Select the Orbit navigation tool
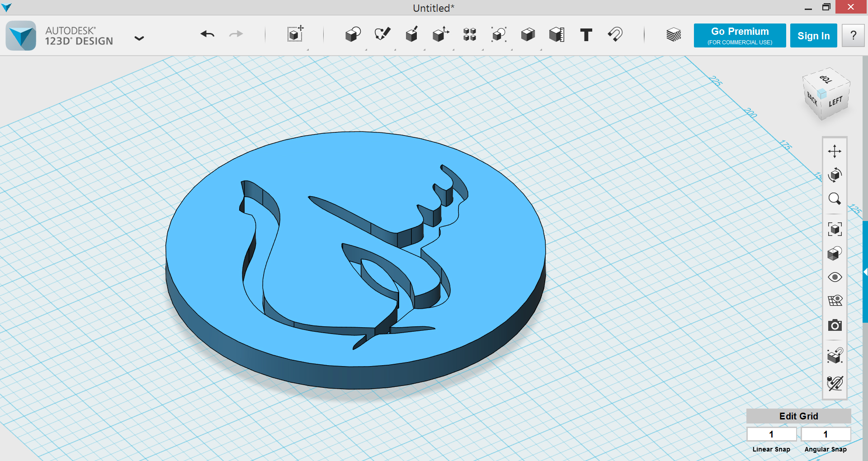 (x=835, y=175)
